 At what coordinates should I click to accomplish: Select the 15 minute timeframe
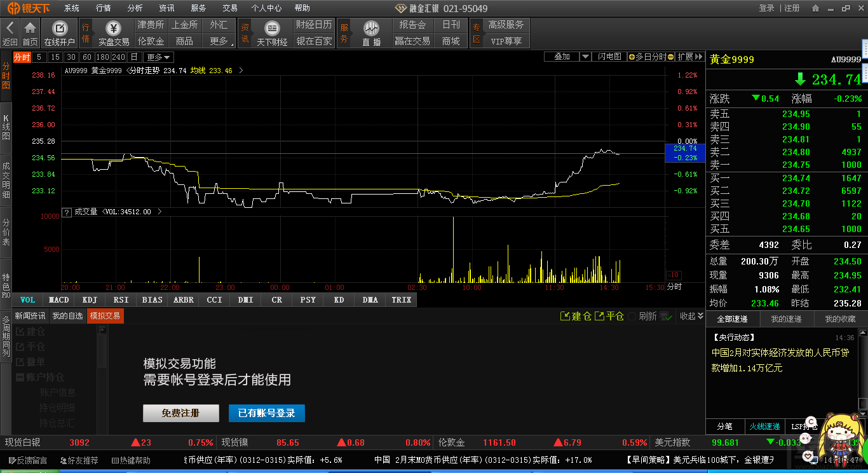[55, 57]
